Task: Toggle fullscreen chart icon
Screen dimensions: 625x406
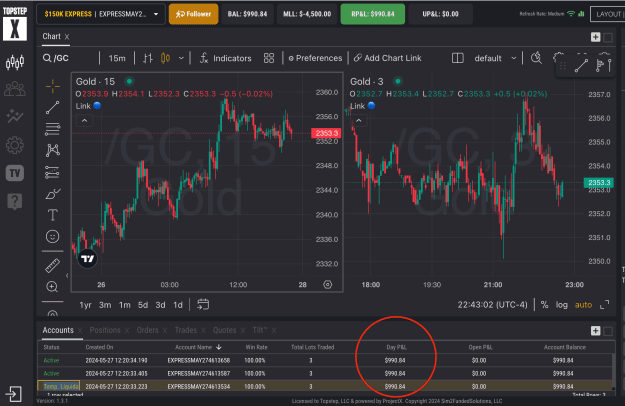Action: tap(605, 304)
